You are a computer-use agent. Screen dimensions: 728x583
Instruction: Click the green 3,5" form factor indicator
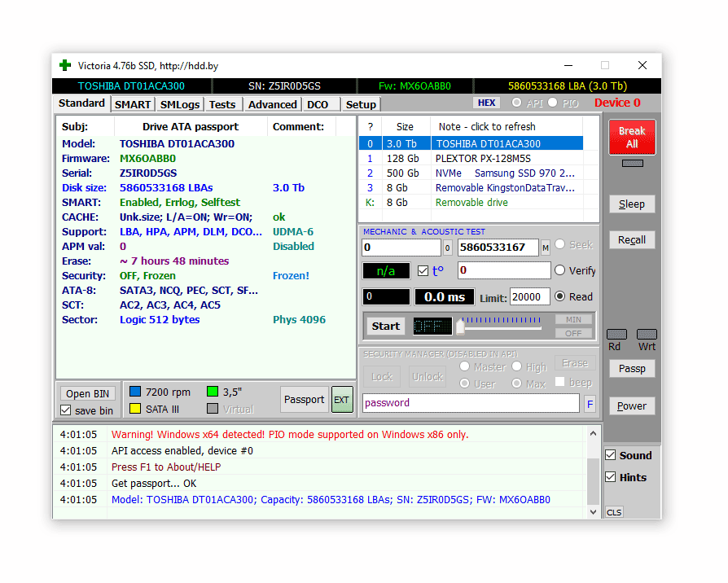coord(213,392)
